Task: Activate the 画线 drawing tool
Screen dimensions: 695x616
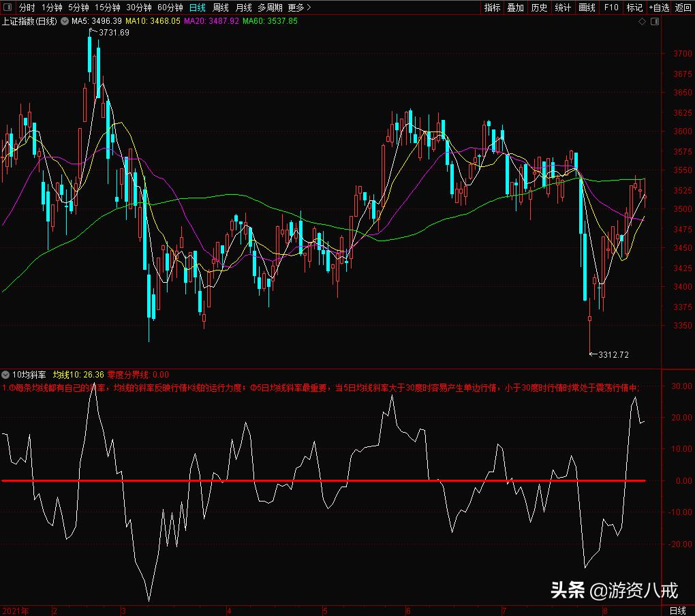Action: pyautogui.click(x=587, y=7)
